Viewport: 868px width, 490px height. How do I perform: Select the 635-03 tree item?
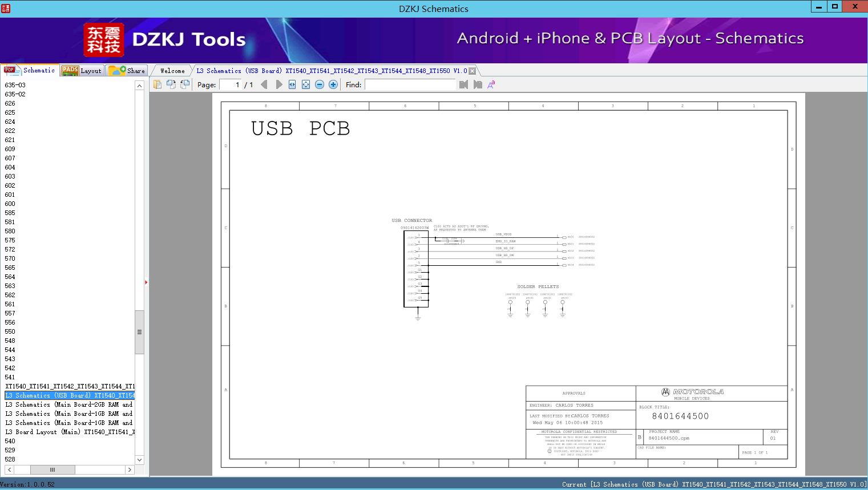click(15, 85)
